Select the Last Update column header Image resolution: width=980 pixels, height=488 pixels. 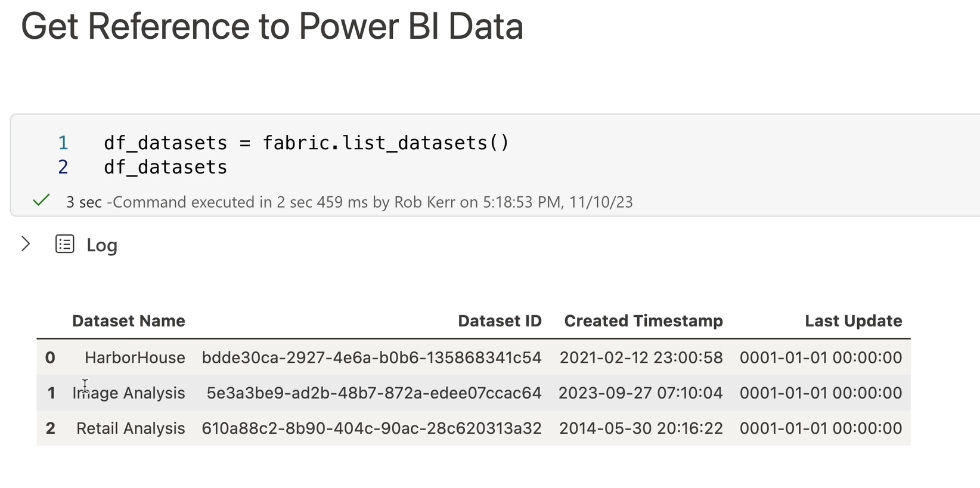pos(853,321)
